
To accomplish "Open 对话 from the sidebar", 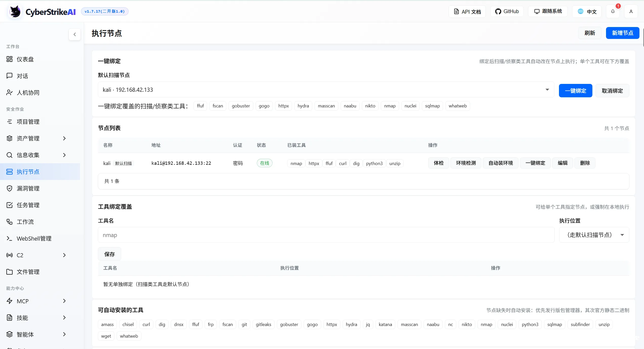I will click(40, 76).
